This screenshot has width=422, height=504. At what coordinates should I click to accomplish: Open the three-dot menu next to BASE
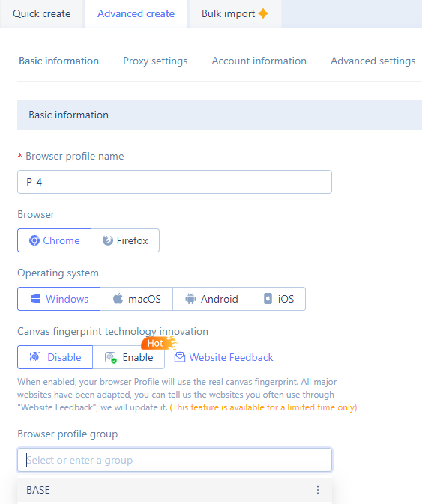pos(318,490)
